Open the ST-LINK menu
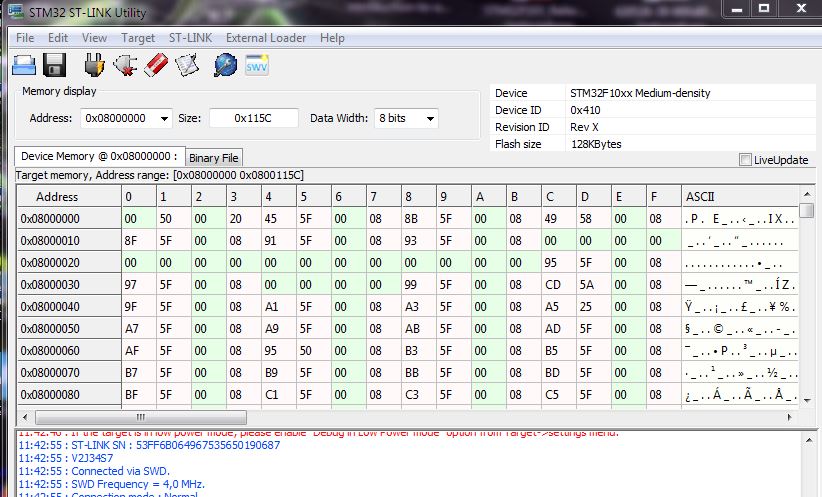822x497 pixels. click(x=190, y=38)
